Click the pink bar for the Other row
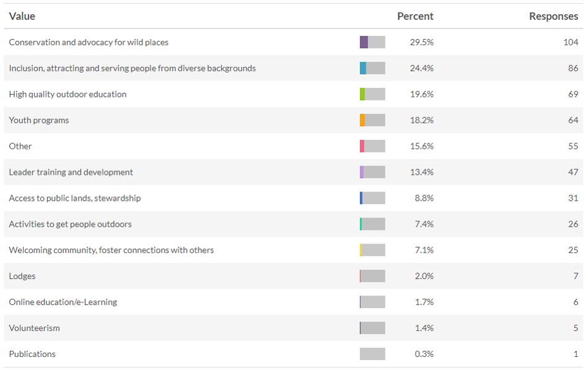 [x=362, y=146]
